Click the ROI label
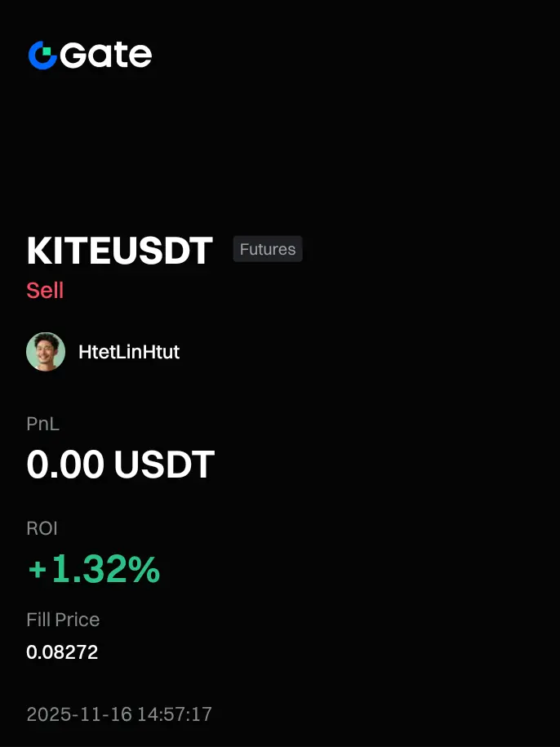The height and width of the screenshot is (747, 560). (42, 528)
